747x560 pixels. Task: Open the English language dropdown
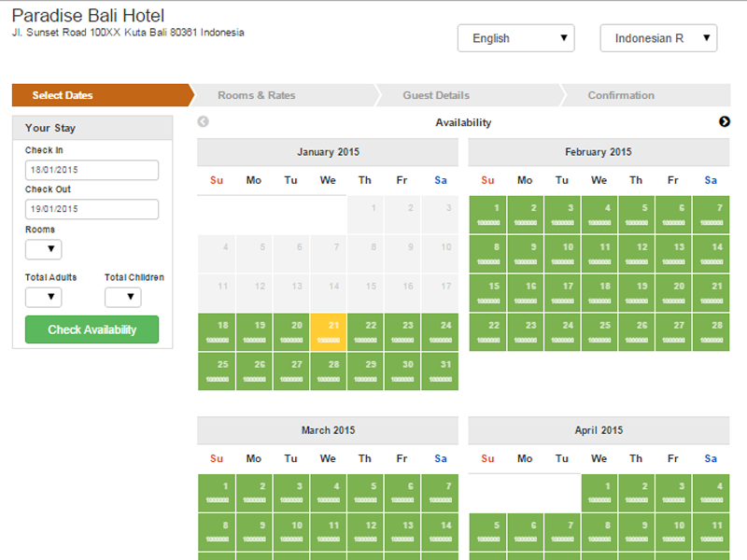click(x=515, y=38)
